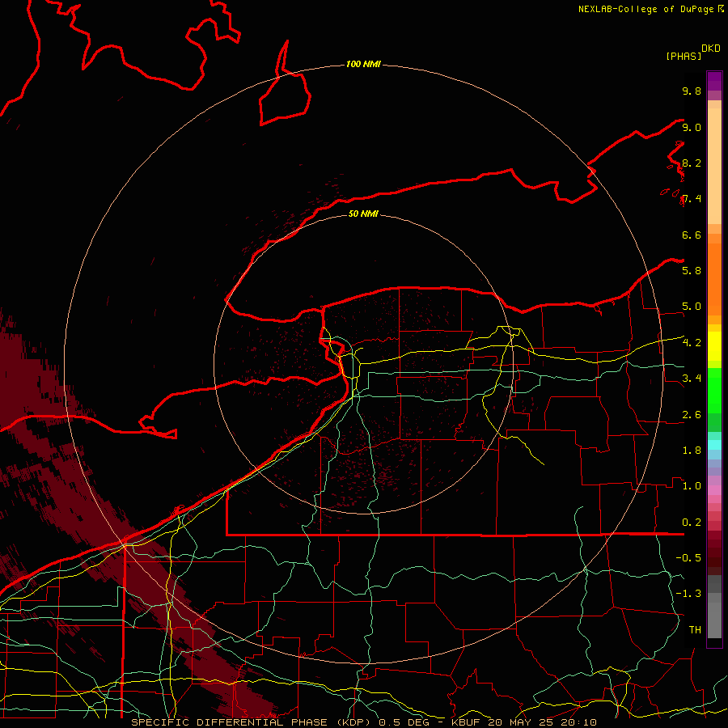This screenshot has height=728, width=728.
Task: Pick the cyan color bar segment
Action: [x=714, y=445]
